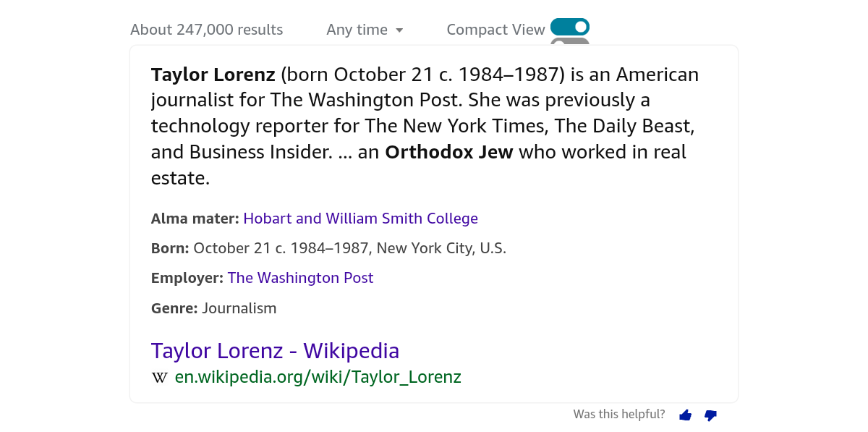Open Hobart and William Smith College link

coord(360,219)
